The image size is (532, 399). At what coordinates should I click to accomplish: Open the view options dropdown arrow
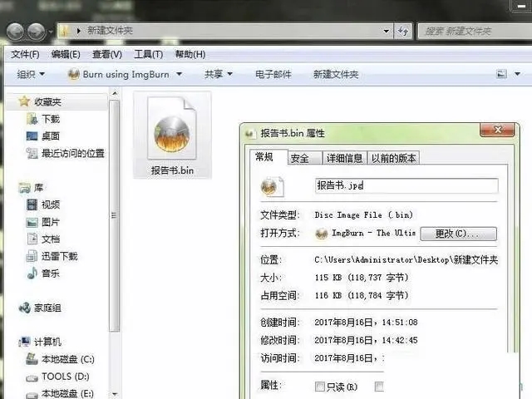(x=517, y=74)
